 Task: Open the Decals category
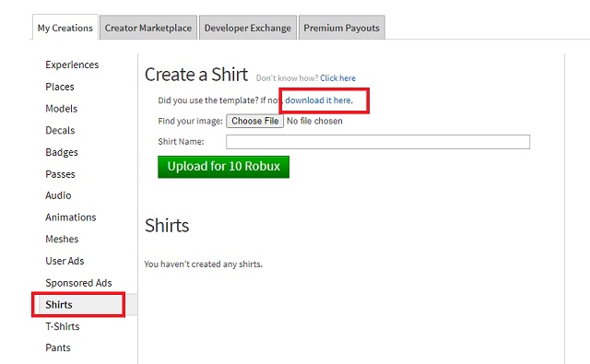click(x=60, y=131)
